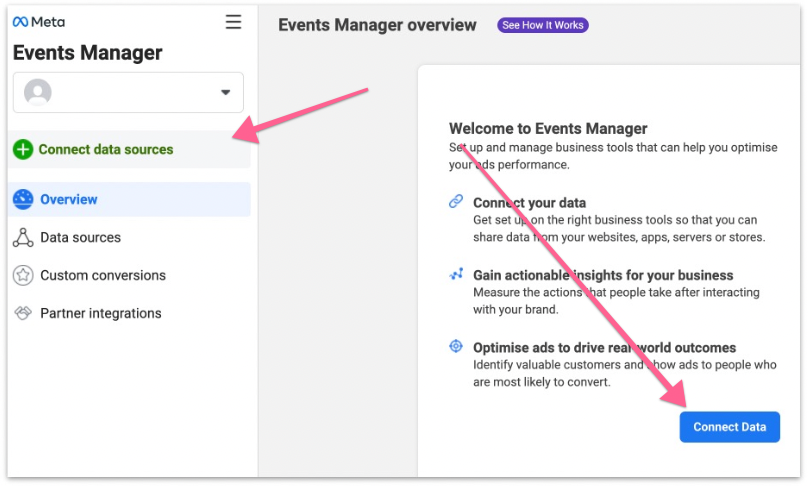Image resolution: width=808 pixels, height=486 pixels.
Task: Open Custom conversions label
Action: point(103,275)
